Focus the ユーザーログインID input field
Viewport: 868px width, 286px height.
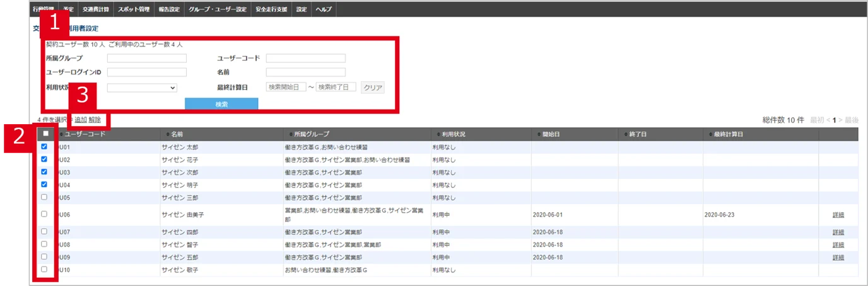[147, 72]
